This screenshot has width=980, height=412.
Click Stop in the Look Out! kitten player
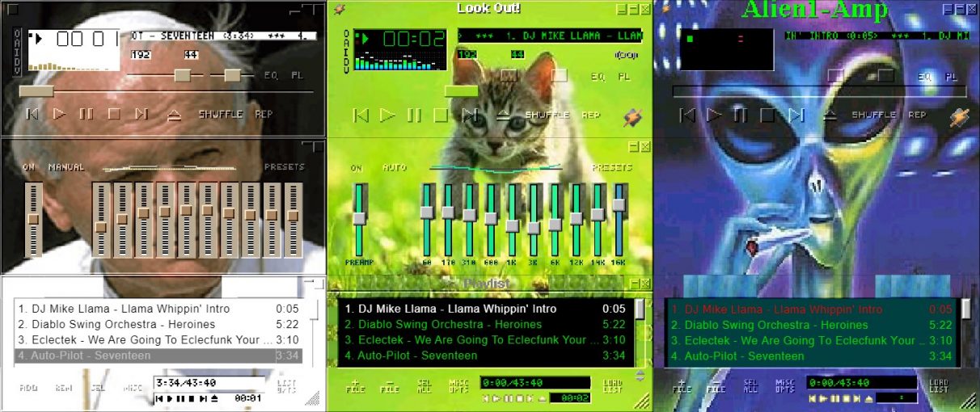(x=441, y=115)
